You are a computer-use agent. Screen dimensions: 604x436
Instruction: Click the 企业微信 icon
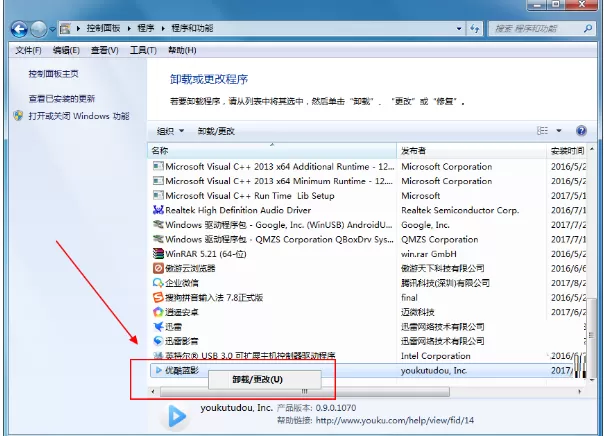point(158,283)
